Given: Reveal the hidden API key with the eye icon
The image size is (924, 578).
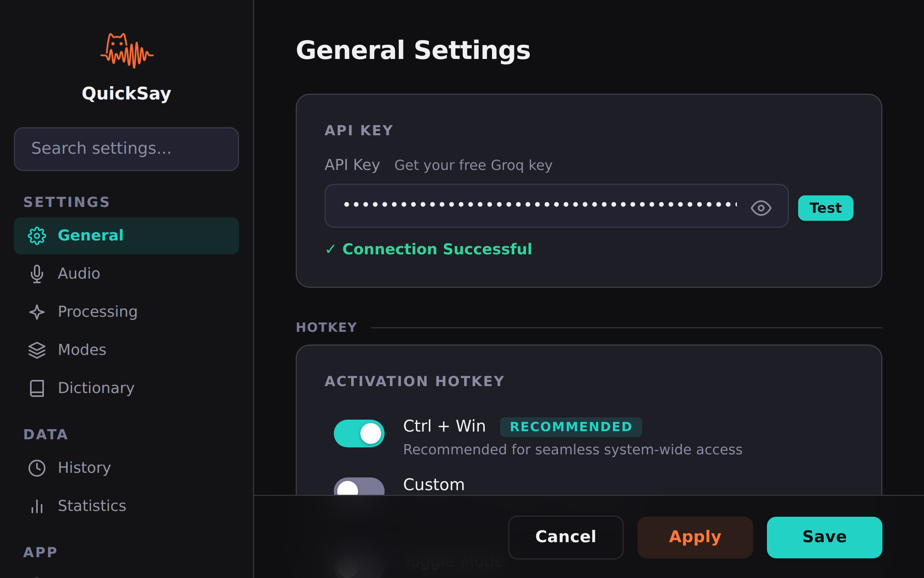Looking at the screenshot, I should pos(761,207).
